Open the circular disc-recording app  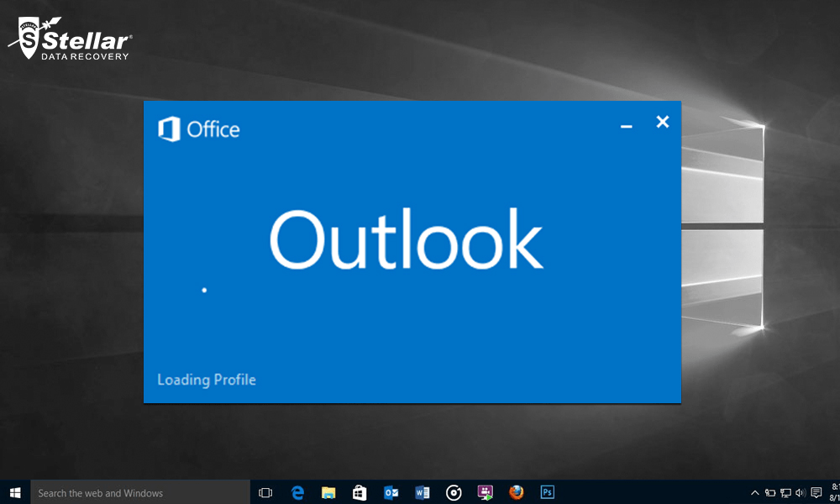[x=454, y=492]
